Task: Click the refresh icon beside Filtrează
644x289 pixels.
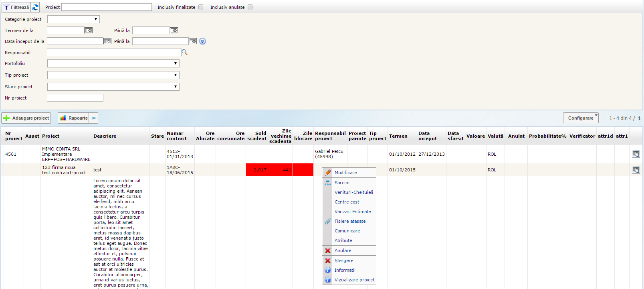Action: pyautogui.click(x=35, y=7)
